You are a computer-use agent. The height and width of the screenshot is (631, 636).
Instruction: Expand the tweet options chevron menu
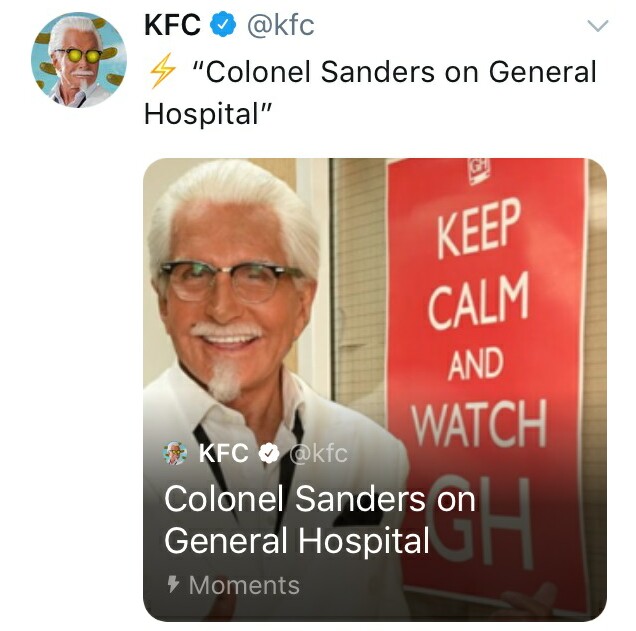pos(597,26)
